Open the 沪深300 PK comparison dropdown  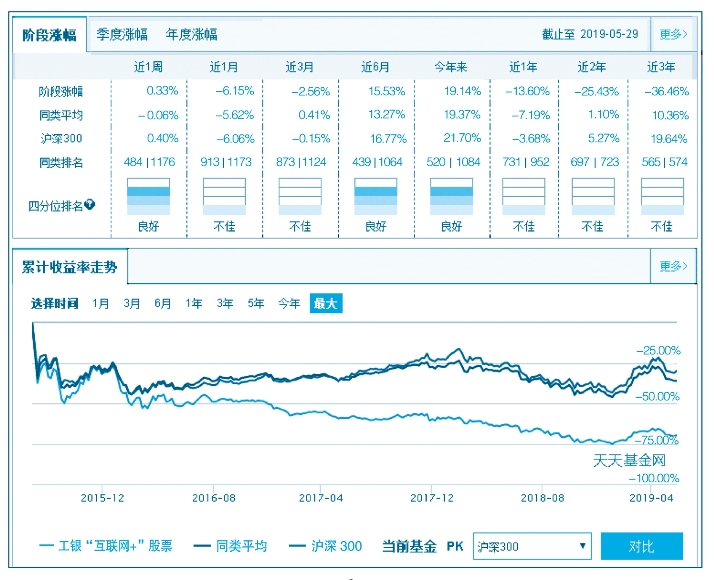coord(532,546)
